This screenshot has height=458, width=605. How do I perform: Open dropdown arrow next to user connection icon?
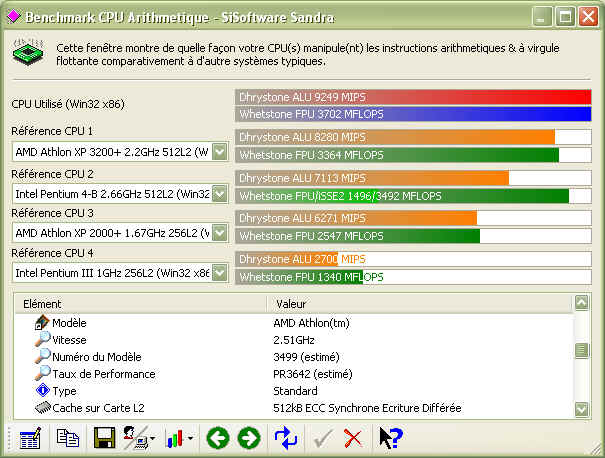pos(153,439)
